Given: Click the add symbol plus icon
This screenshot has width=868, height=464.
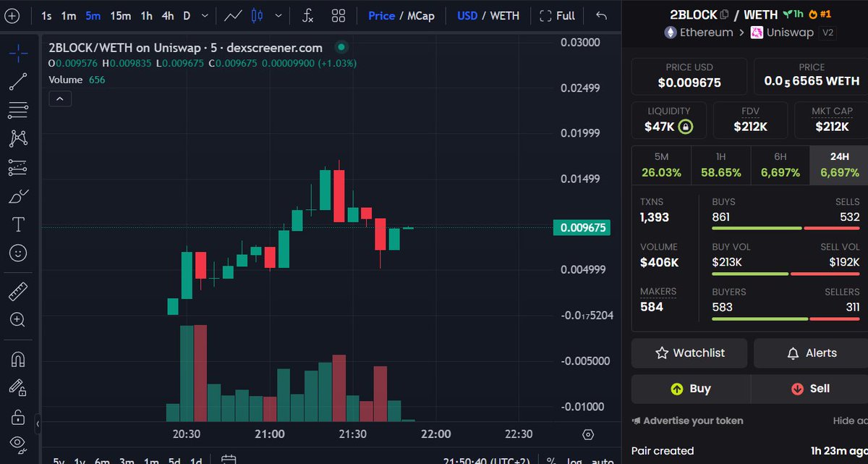Looking at the screenshot, I should pos(12,15).
